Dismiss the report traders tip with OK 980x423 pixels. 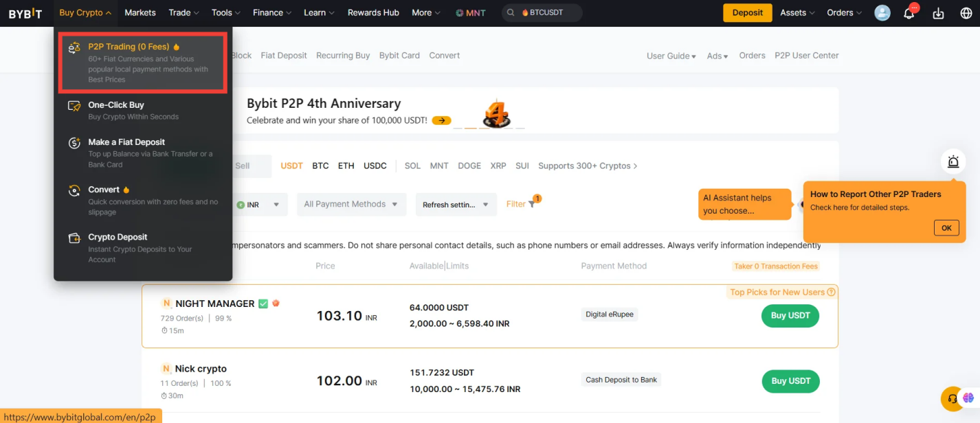click(x=946, y=227)
